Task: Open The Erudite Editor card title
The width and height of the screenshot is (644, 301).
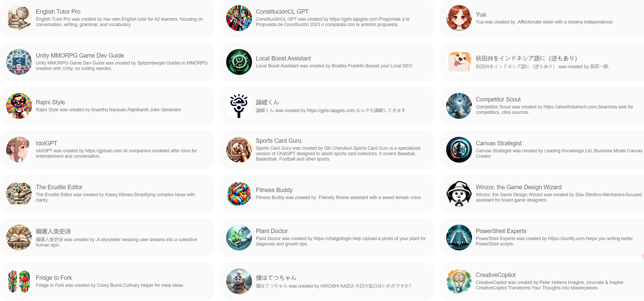Action: 59,187
